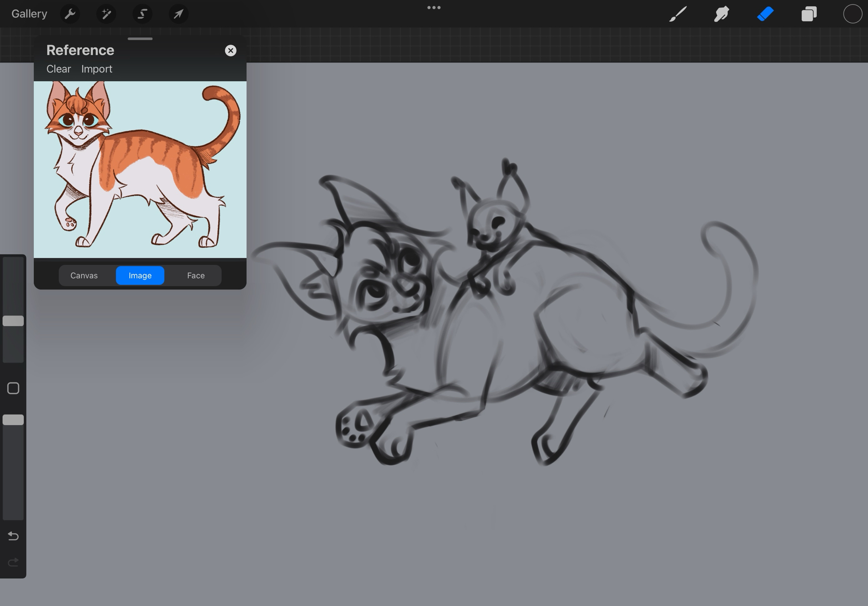Open the Layers panel

(x=809, y=14)
